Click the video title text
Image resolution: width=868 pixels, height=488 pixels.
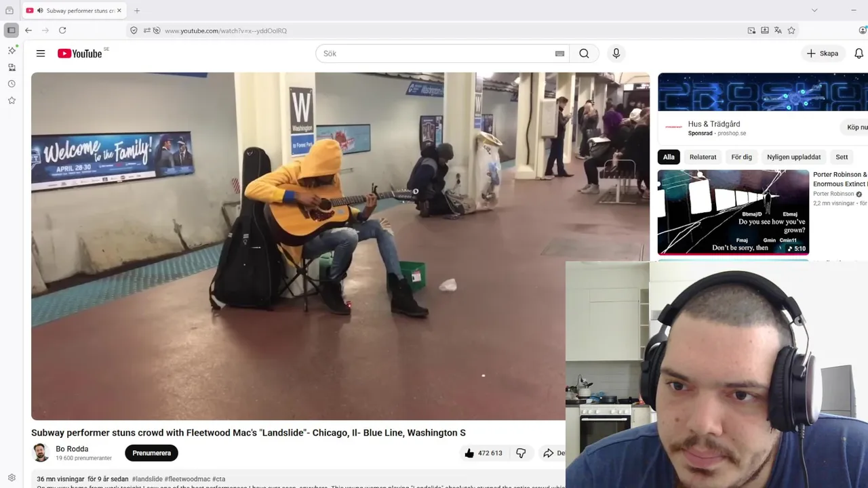(x=248, y=432)
